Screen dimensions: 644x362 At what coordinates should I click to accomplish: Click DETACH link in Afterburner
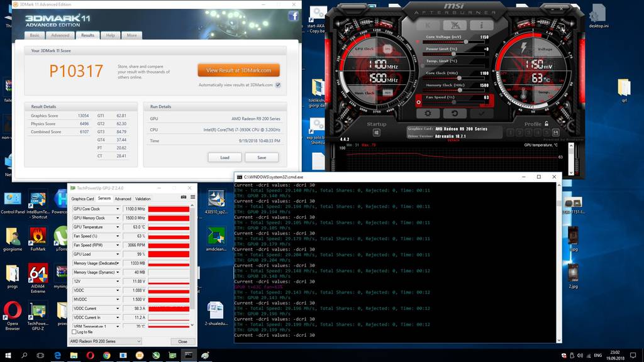(x=453, y=140)
